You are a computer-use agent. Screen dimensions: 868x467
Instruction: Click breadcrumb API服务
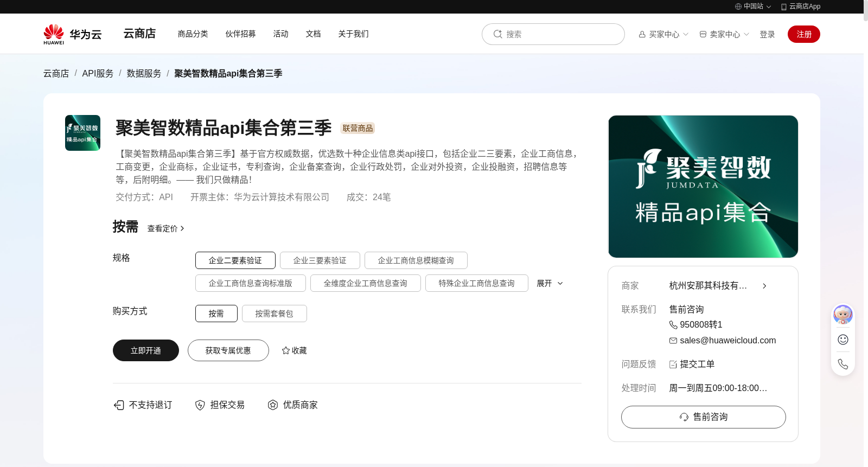pos(98,73)
